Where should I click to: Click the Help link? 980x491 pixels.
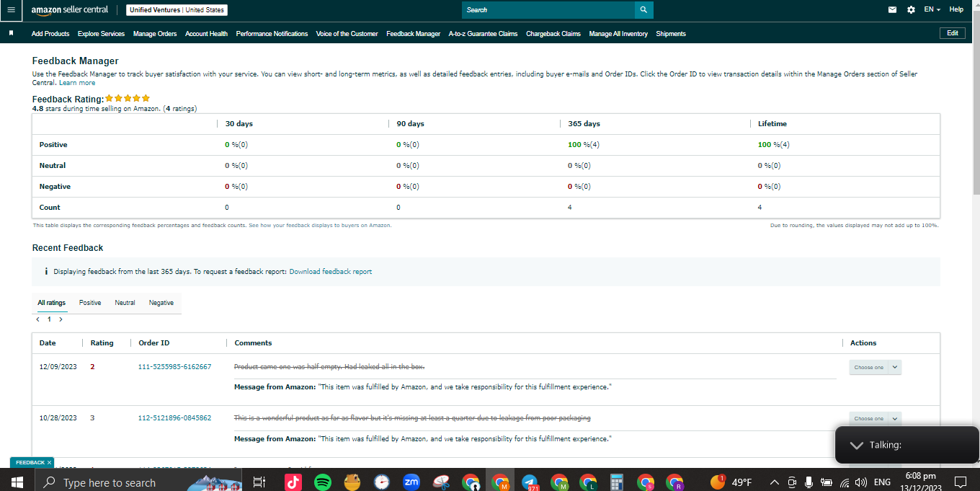click(x=956, y=9)
